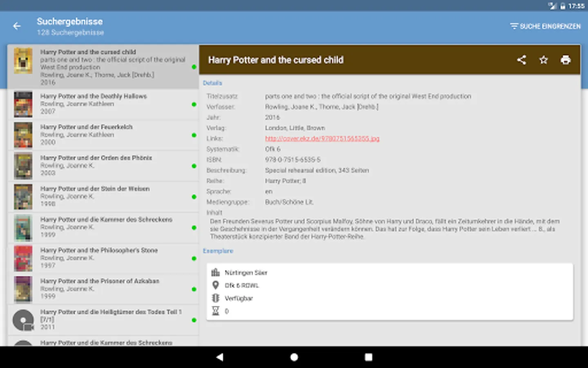
Task: Star the cursed child title as favorite
Action: [543, 60]
